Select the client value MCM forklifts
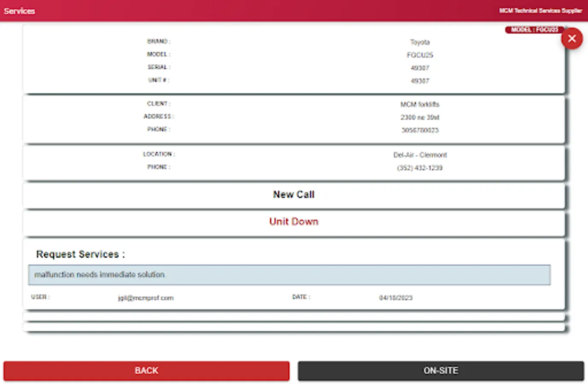The image size is (588, 385). [420, 104]
